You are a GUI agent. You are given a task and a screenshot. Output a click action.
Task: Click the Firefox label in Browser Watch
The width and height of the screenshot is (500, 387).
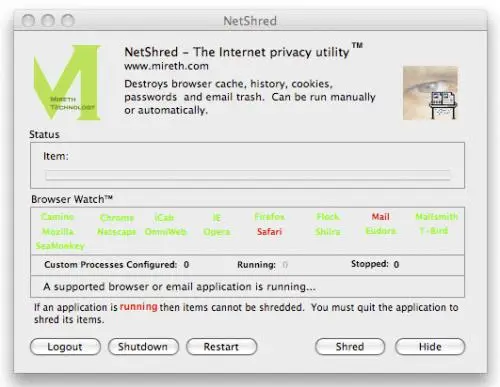tap(269, 217)
